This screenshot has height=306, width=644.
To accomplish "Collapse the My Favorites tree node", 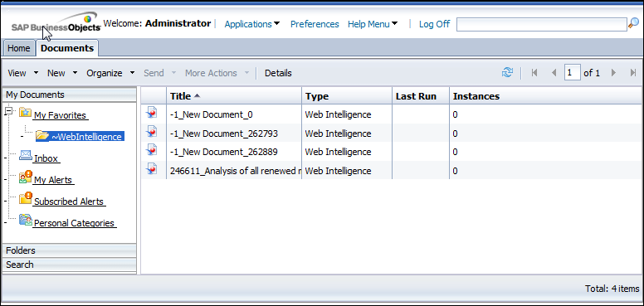I will pos(10,111).
